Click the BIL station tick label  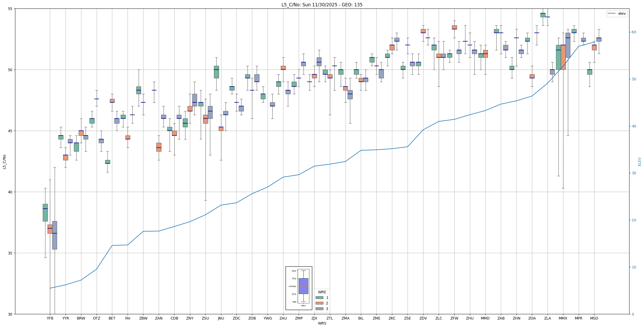361,318
